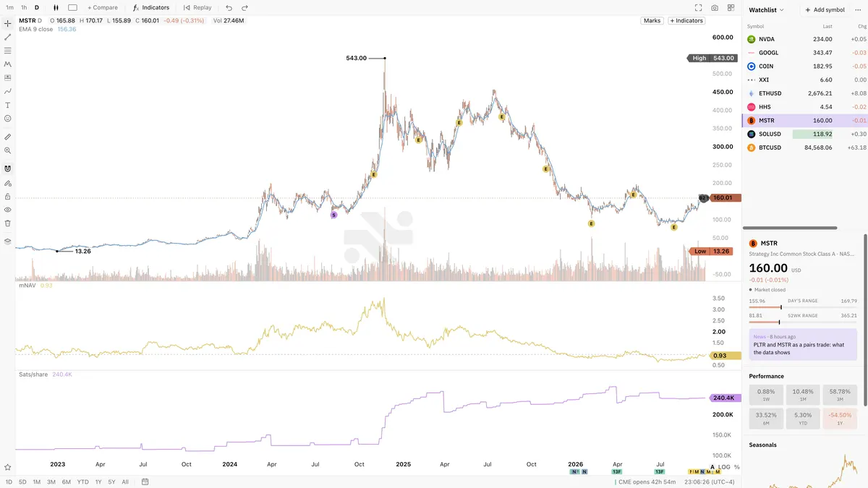Toggle magnet snapping mode
Screen dimensions: 868x488
point(7,168)
